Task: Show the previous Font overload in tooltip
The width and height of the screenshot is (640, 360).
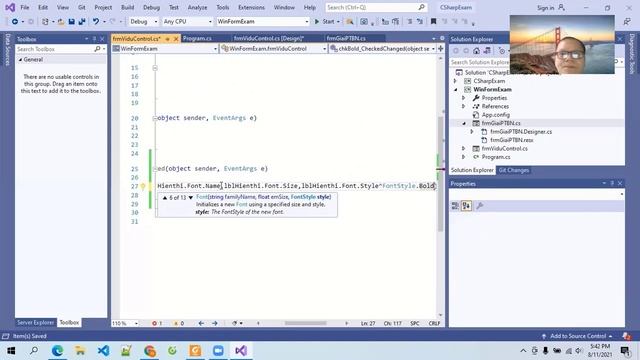Action: point(165,198)
